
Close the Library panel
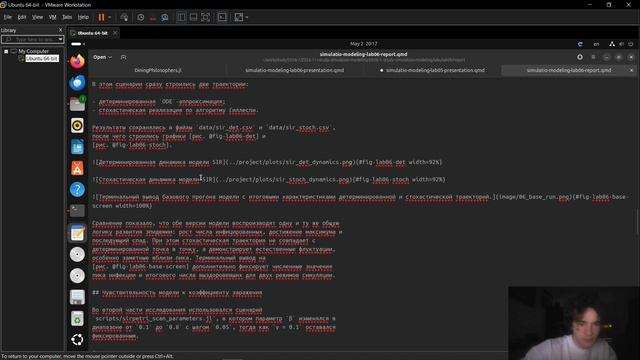60,30
